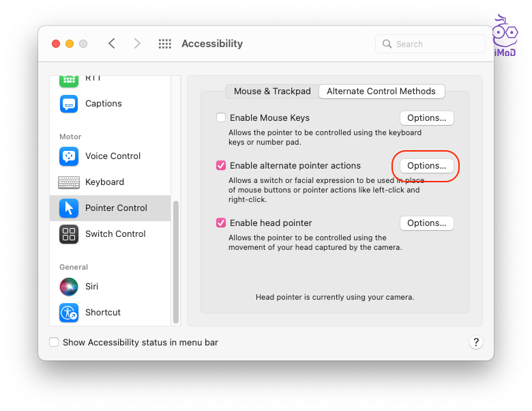The width and height of the screenshot is (532, 411).
Task: Click the Siri icon in sidebar
Action: [69, 287]
